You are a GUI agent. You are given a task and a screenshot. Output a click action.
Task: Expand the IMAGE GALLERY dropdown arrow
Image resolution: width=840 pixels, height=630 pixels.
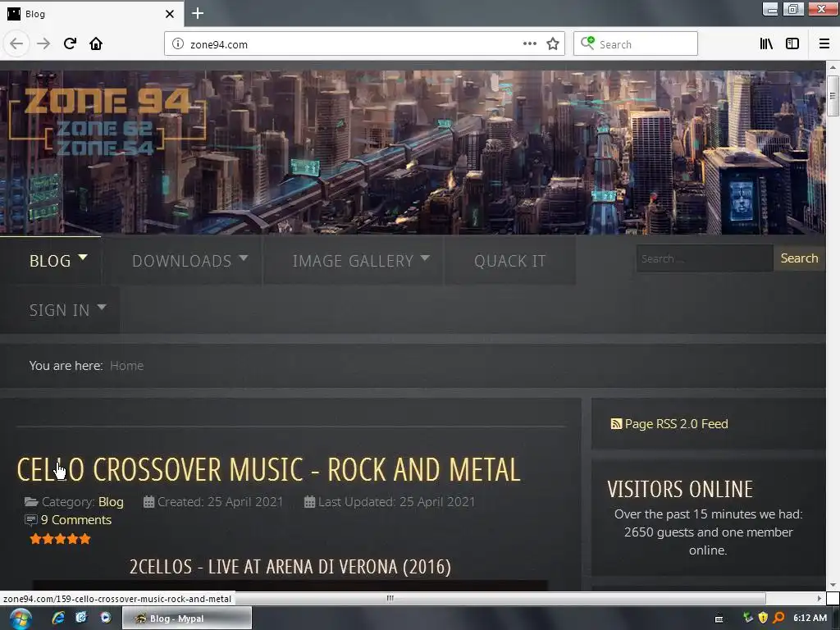tap(425, 258)
